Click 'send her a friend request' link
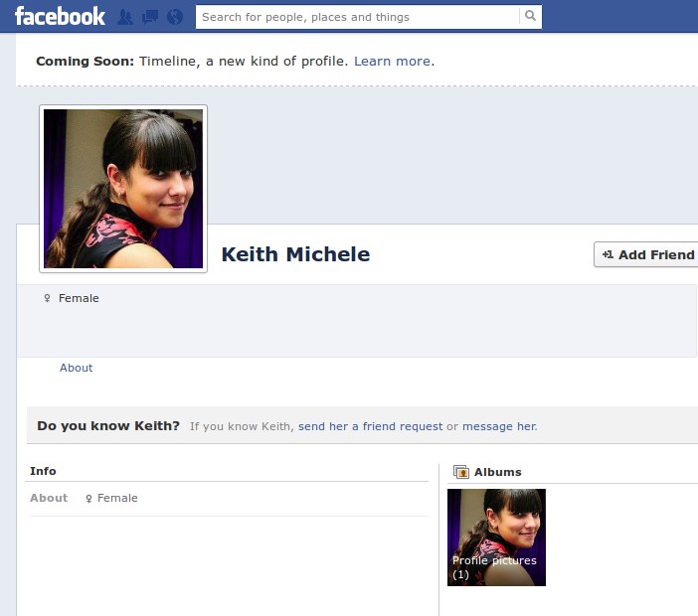This screenshot has width=698, height=616. pos(370,426)
